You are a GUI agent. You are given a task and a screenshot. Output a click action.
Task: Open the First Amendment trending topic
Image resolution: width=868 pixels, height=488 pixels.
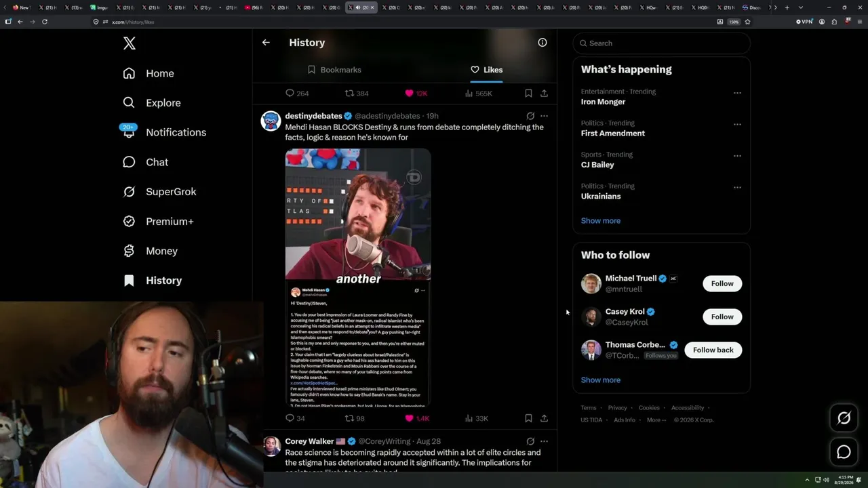tap(613, 134)
